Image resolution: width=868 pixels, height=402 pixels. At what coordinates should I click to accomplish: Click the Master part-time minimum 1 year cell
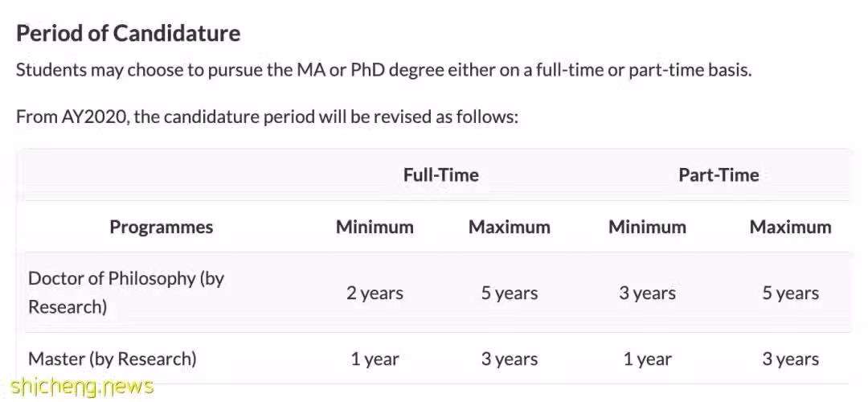tap(647, 359)
